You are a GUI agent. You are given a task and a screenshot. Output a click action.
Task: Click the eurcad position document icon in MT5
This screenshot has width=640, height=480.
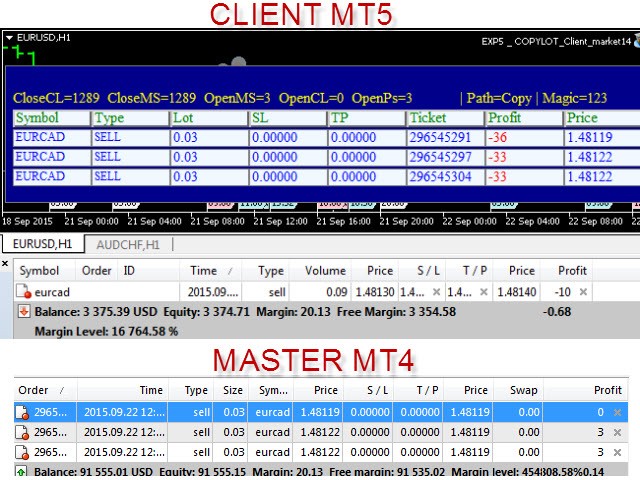[23, 291]
